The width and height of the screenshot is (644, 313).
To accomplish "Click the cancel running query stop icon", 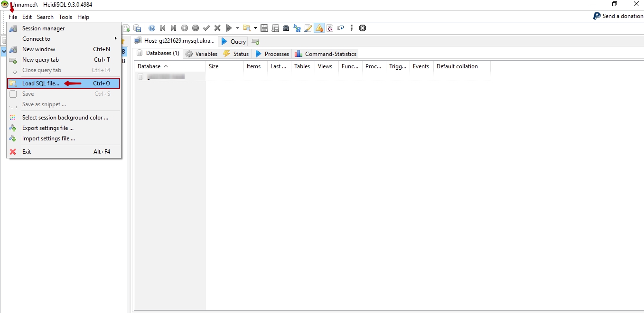I will (x=363, y=28).
